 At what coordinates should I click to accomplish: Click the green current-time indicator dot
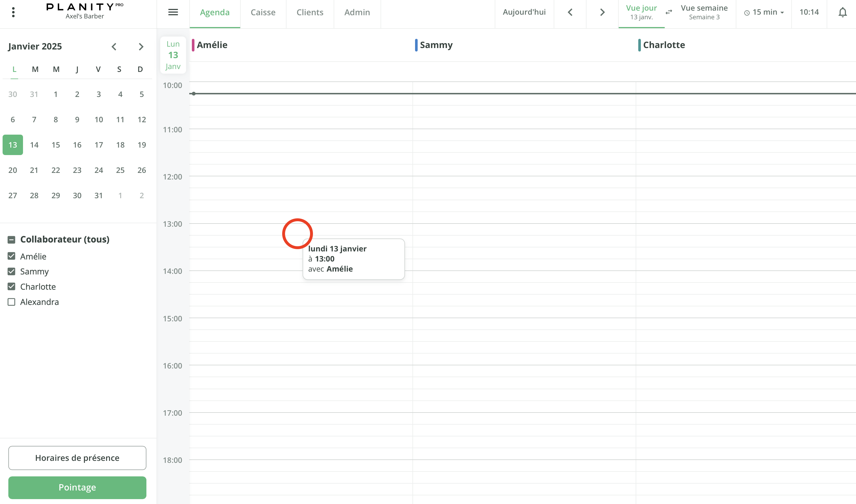pyautogui.click(x=194, y=93)
